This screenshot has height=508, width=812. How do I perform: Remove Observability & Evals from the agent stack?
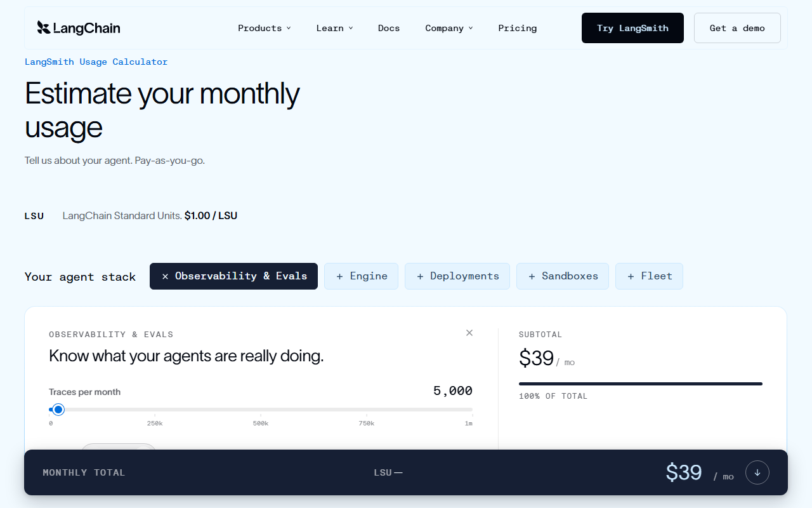coord(233,276)
